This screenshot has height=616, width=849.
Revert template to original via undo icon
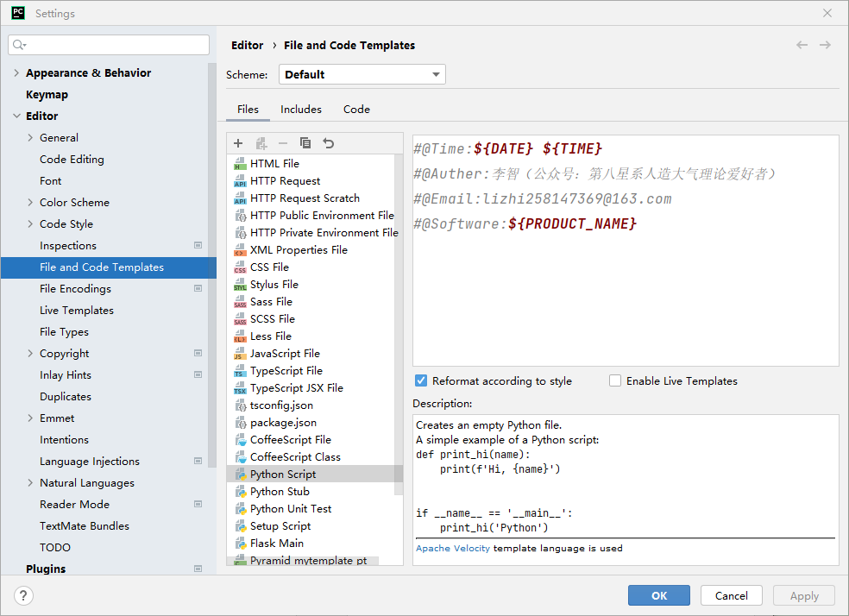point(328,143)
